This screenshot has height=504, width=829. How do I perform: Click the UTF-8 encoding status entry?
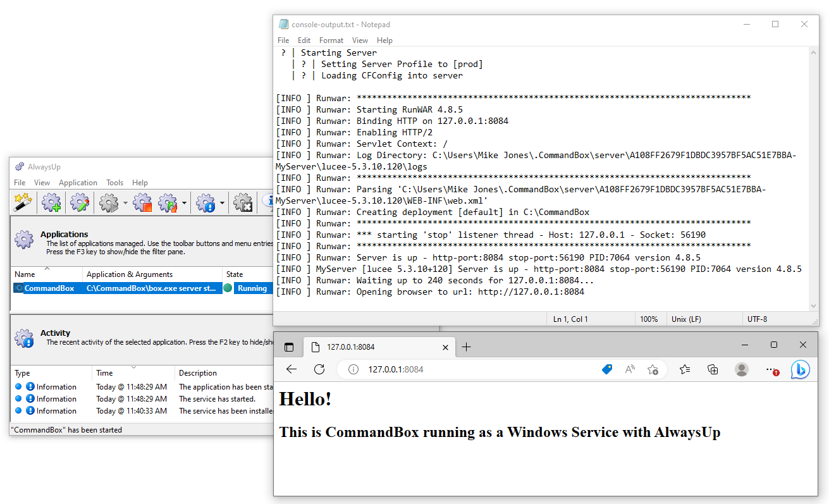[x=757, y=319]
